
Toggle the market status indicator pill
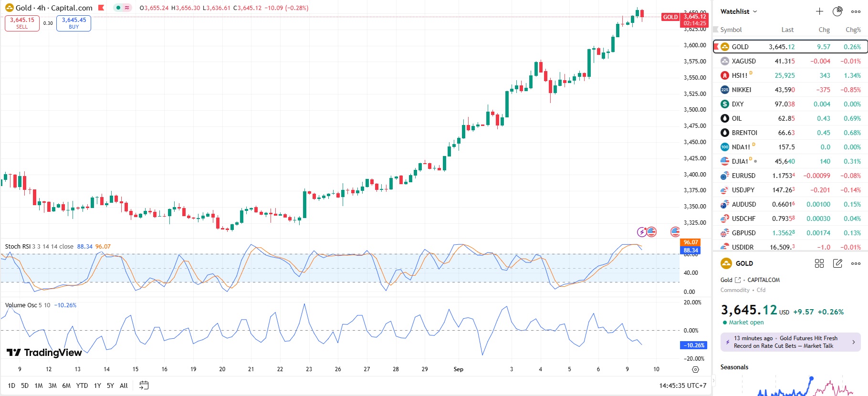(123, 8)
